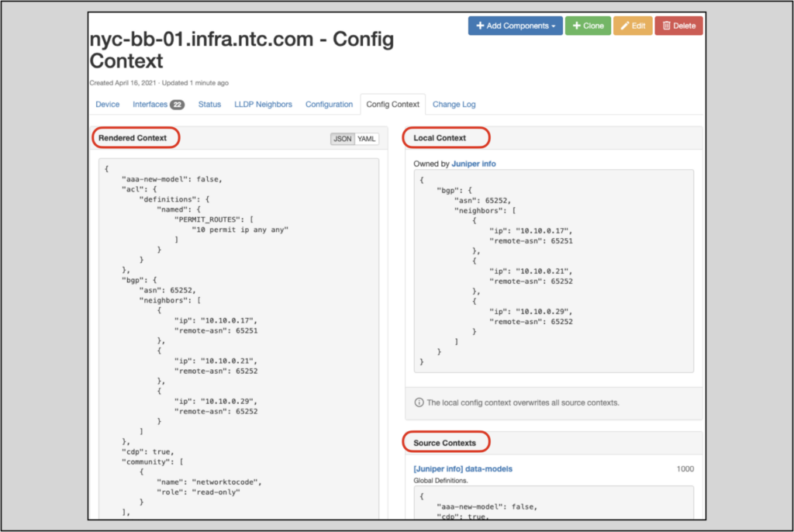Click the "PERMIT_ROUTES" key in rendered context

coord(208,219)
